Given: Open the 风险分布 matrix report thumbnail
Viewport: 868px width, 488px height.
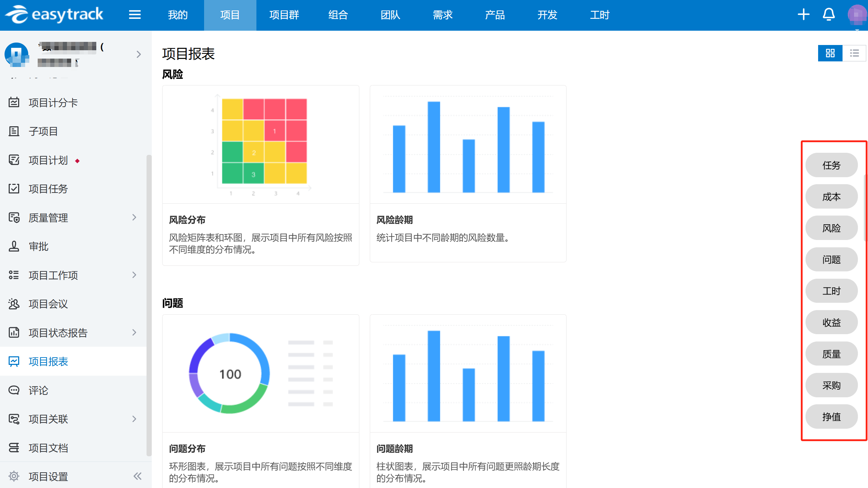Looking at the screenshot, I should click(x=261, y=144).
